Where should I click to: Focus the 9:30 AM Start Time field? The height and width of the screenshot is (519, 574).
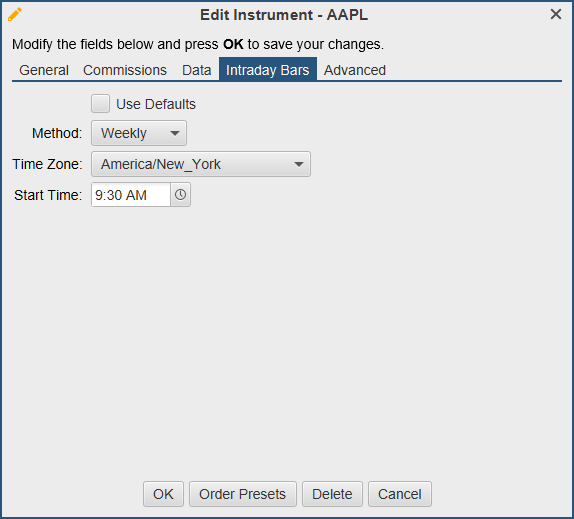(x=131, y=195)
